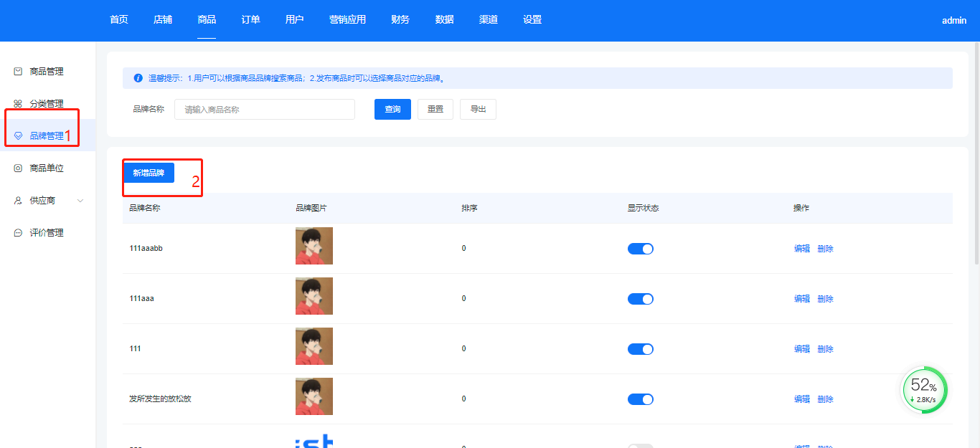Switch to the 订单 top navigation tab
The width and height of the screenshot is (980, 448).
pos(250,20)
